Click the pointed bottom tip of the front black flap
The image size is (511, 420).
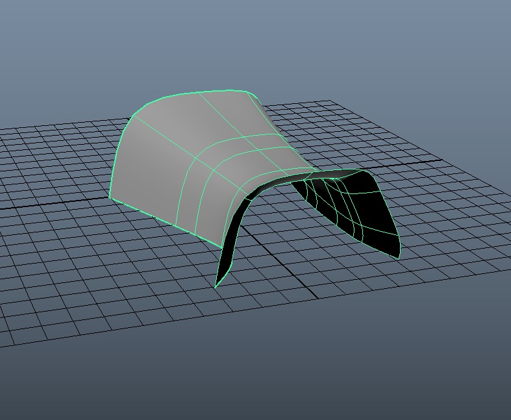pyautogui.click(x=216, y=286)
